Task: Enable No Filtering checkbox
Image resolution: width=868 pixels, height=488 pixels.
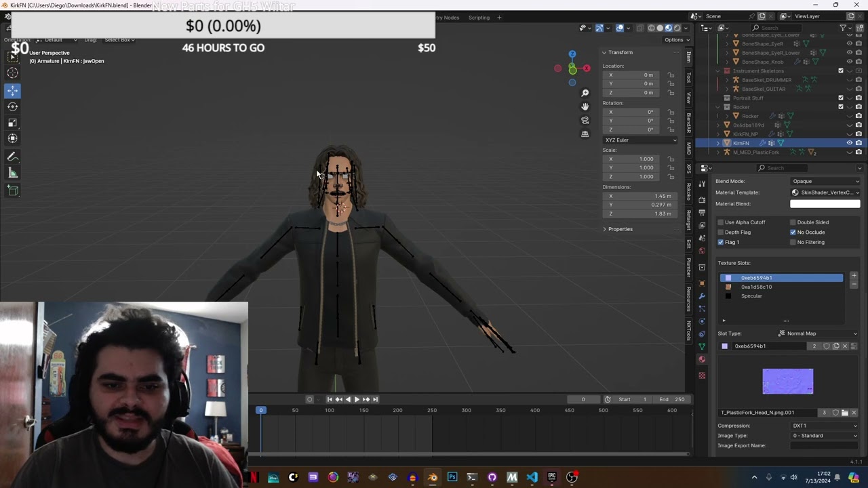Action: click(x=793, y=242)
